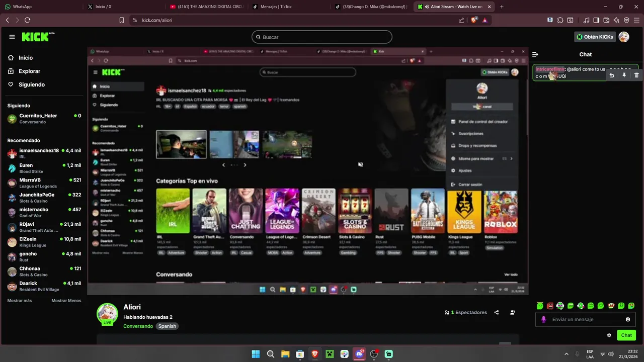Bookmark this page in the address bar
The width and height of the screenshot is (644, 362).
[x=122, y=20]
